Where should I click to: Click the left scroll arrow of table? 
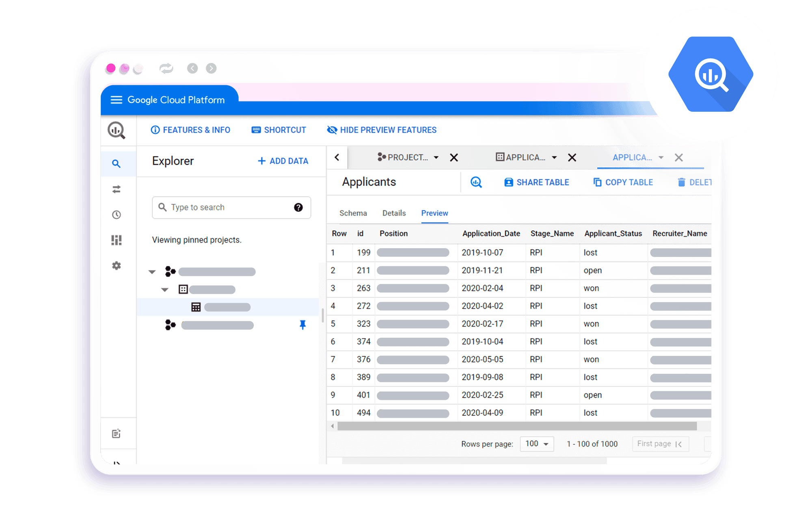coord(333,426)
